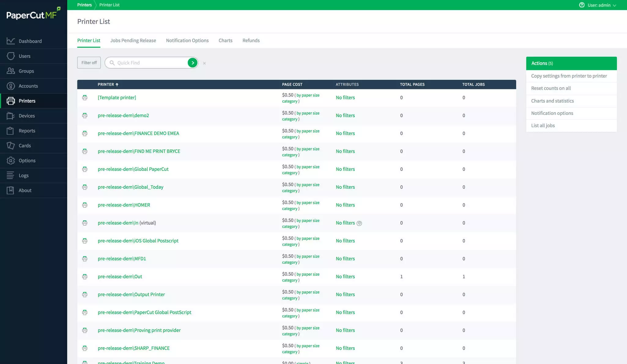Click the Options gear icon

11,160
